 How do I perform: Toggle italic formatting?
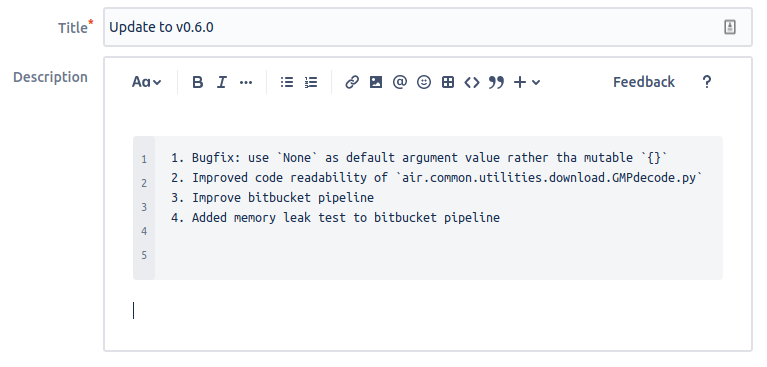click(x=222, y=82)
